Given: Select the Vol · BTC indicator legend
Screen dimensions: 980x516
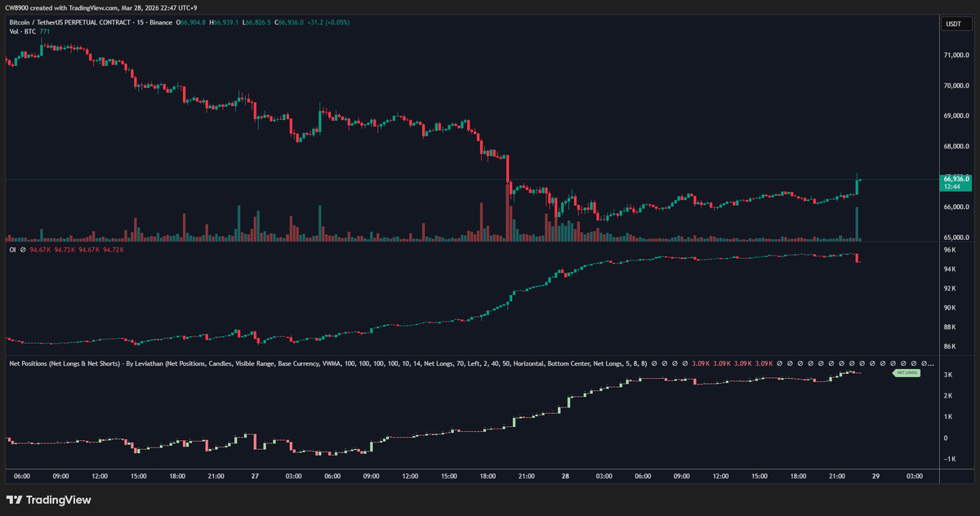Looking at the screenshot, I should (x=22, y=32).
